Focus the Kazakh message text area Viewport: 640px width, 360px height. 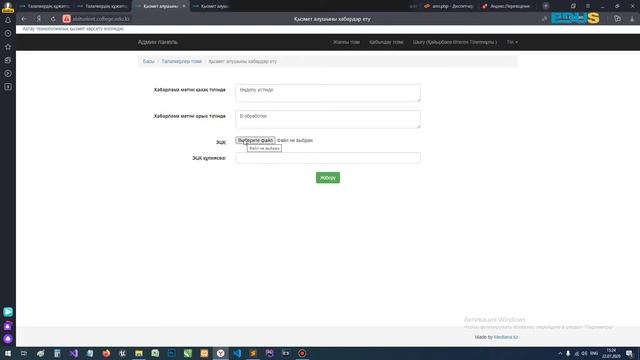[x=328, y=93]
